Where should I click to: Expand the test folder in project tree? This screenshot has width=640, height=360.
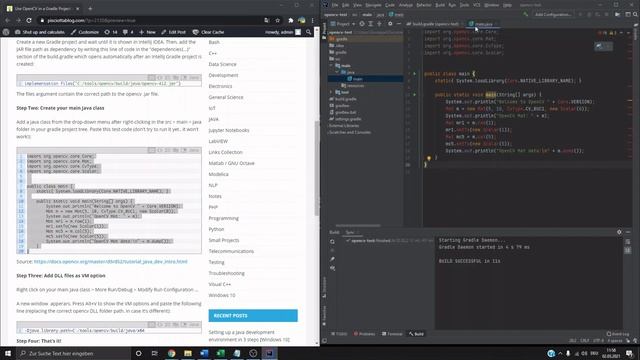tap(331, 92)
